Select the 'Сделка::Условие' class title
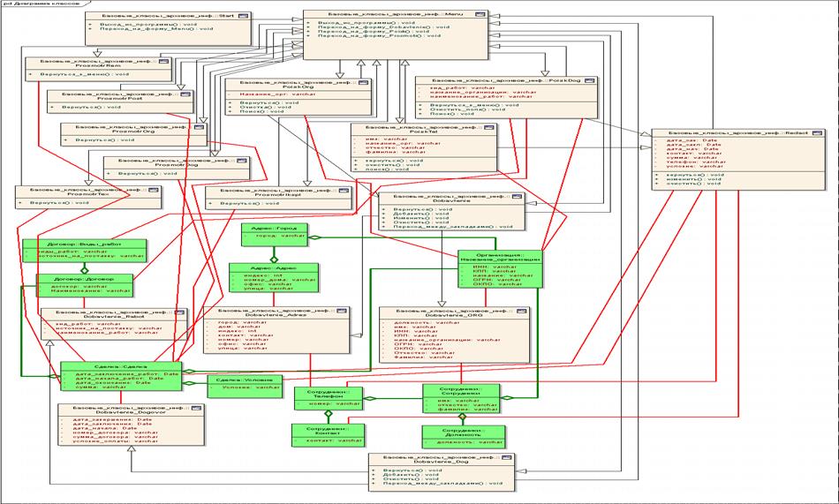Screen dimensions: 839x504 tap(245, 380)
